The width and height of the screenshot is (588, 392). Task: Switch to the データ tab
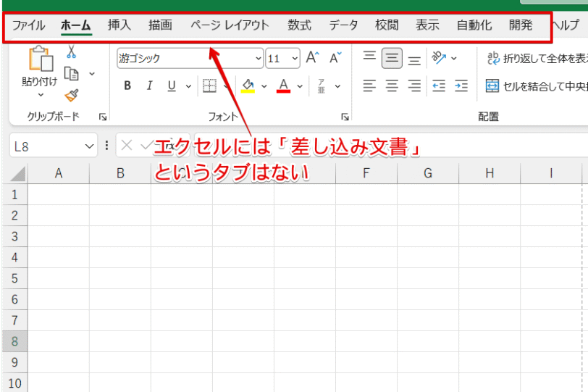[343, 25]
